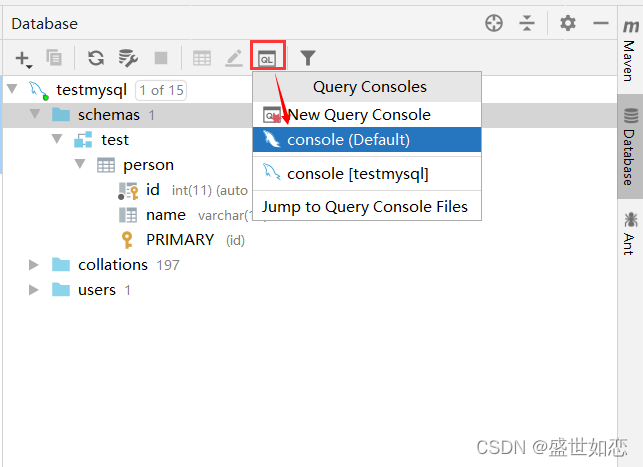Switch to the Database side tab
Screen dimensions: 643x467
click(630, 146)
